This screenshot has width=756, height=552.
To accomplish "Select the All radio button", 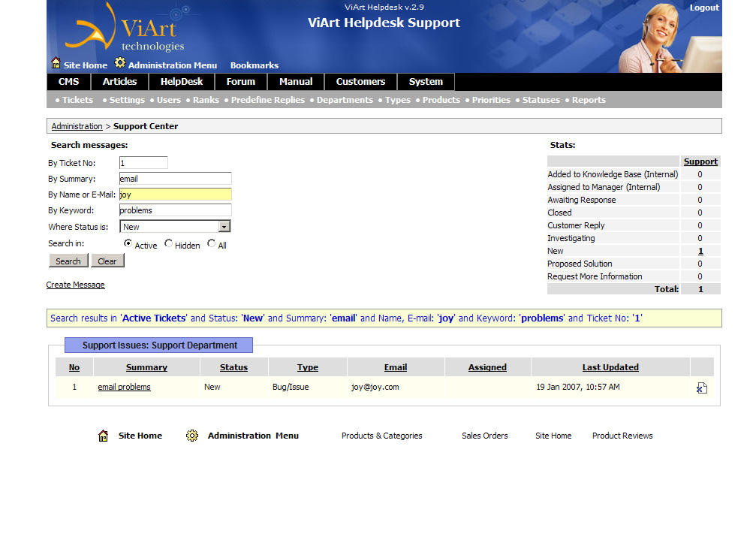I will pos(211,243).
